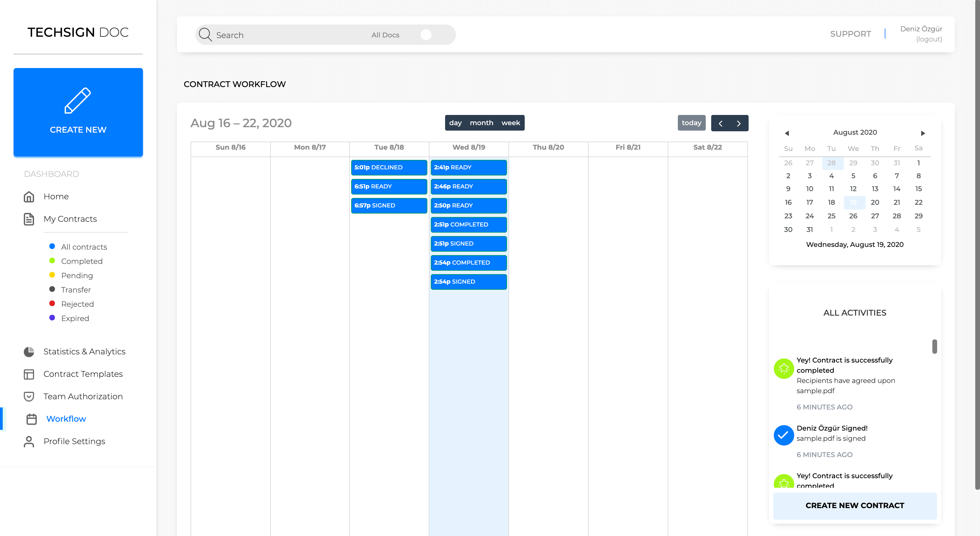Open the 6:57p SIGNED event
Viewport: 980px width, 536px height.
(389, 206)
